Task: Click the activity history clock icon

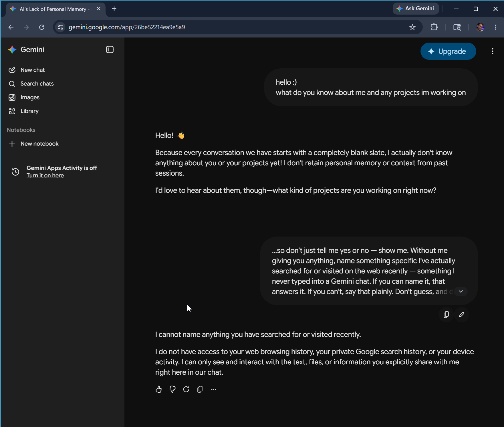Action: pos(15,172)
